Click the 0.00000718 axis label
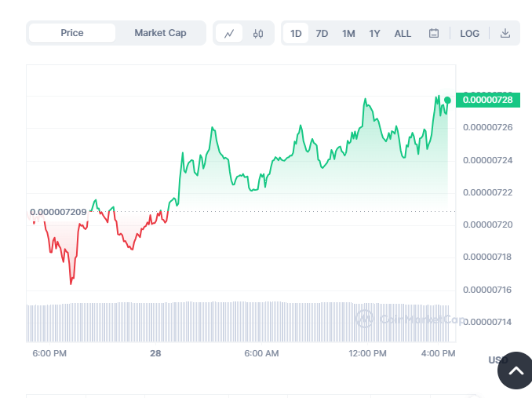Image resolution: width=532 pixels, height=398 pixels. 487,257
